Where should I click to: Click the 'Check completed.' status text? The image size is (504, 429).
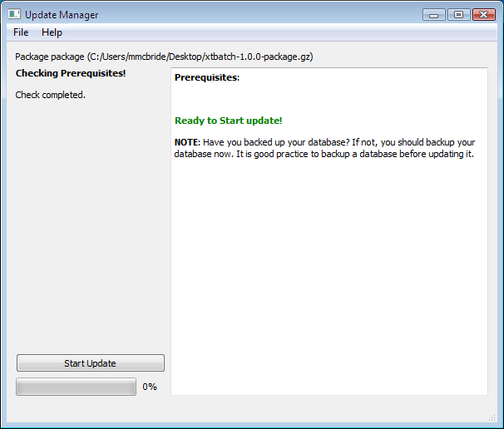[50, 95]
